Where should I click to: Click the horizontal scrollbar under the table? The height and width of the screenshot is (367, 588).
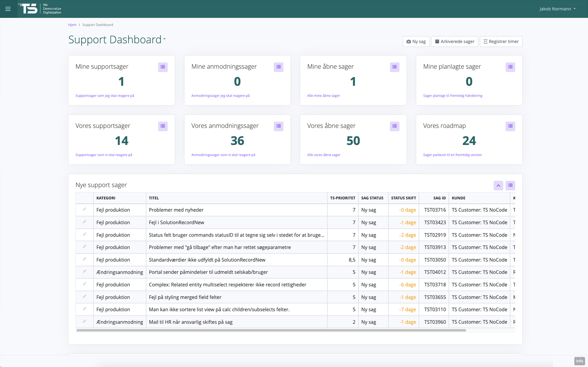click(x=271, y=330)
